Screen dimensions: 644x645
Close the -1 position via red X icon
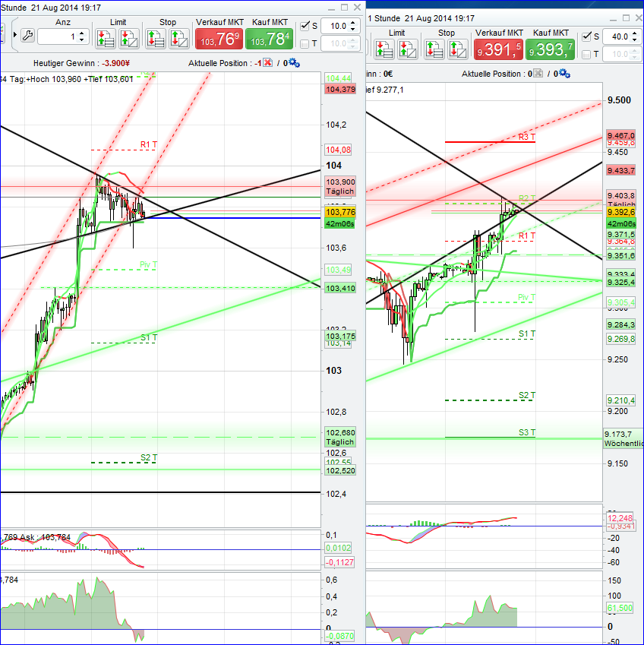[267, 62]
